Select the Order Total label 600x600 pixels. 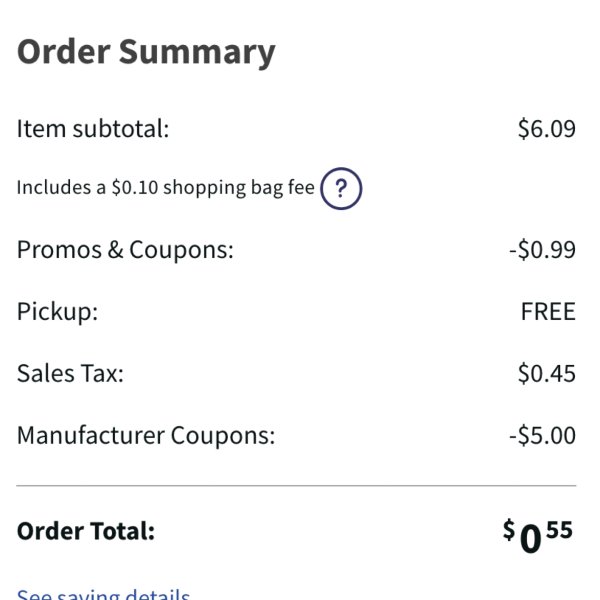click(x=86, y=531)
